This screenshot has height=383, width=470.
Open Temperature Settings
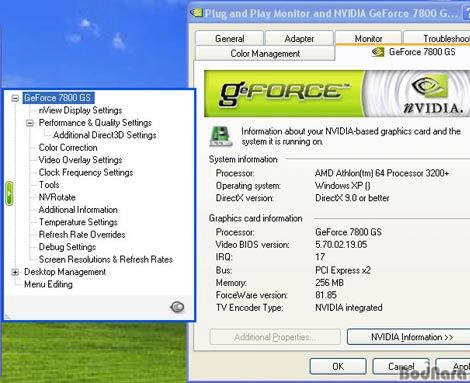pyautogui.click(x=78, y=222)
